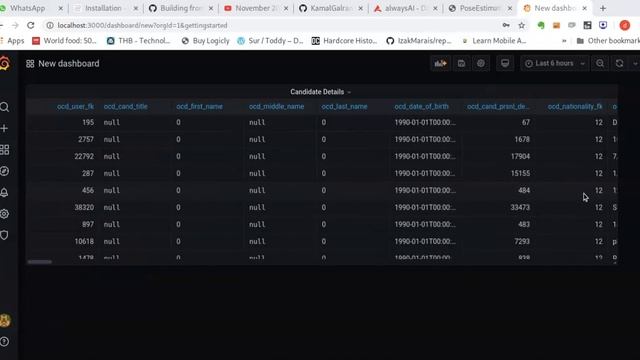Expand the bookmarks overflow chevron
The height and width of the screenshot is (360, 640).
[x=564, y=41]
